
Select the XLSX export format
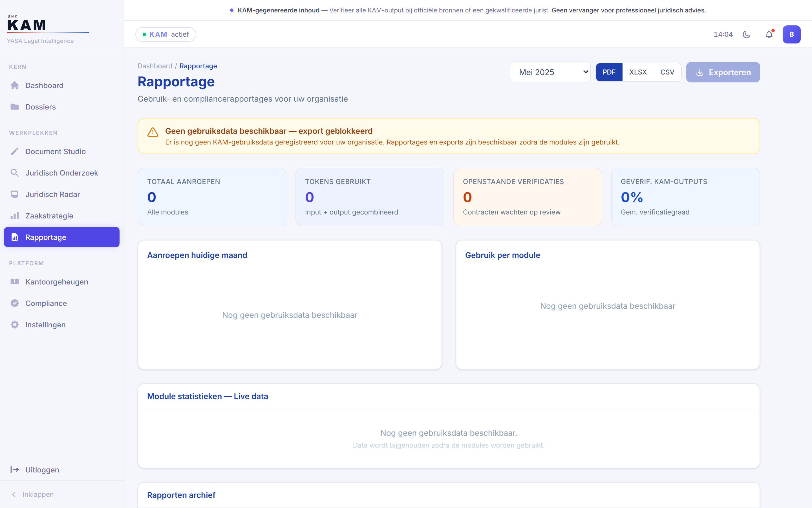tap(638, 72)
